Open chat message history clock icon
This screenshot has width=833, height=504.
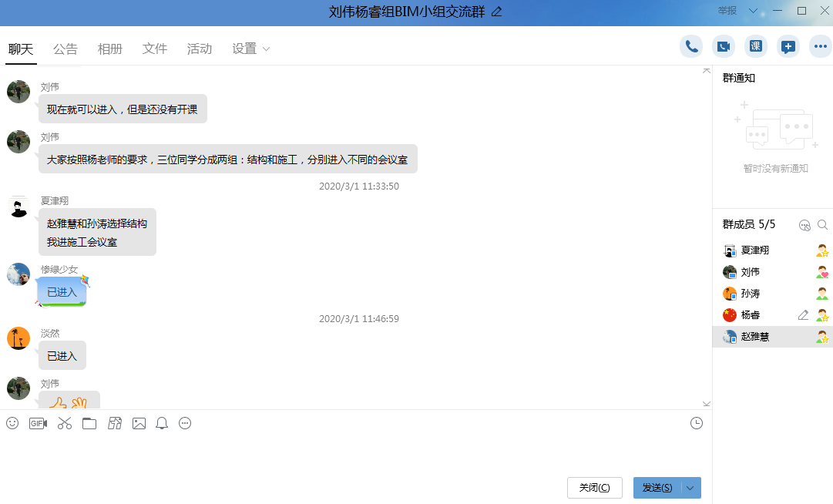(697, 423)
